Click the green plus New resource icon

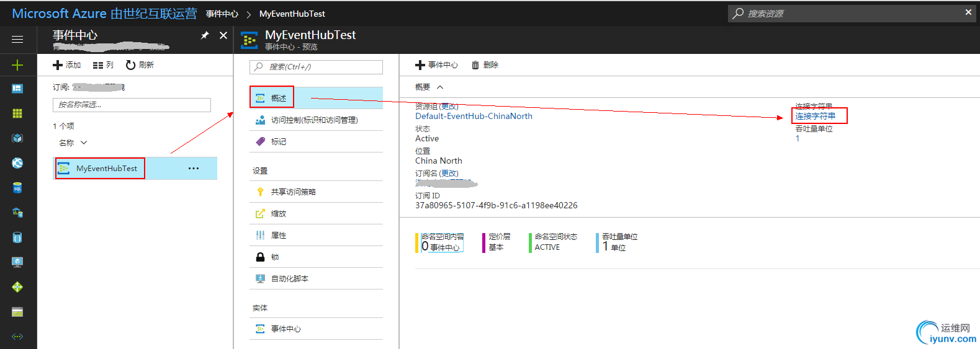pos(17,64)
